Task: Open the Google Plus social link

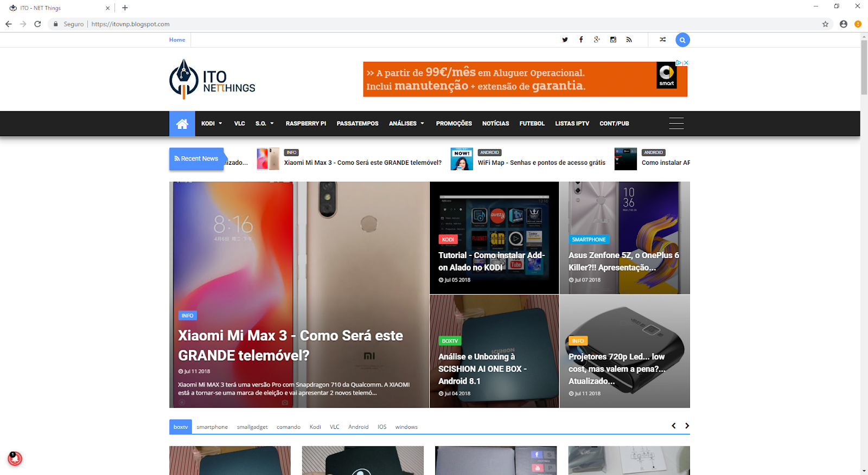Action: coord(597,40)
